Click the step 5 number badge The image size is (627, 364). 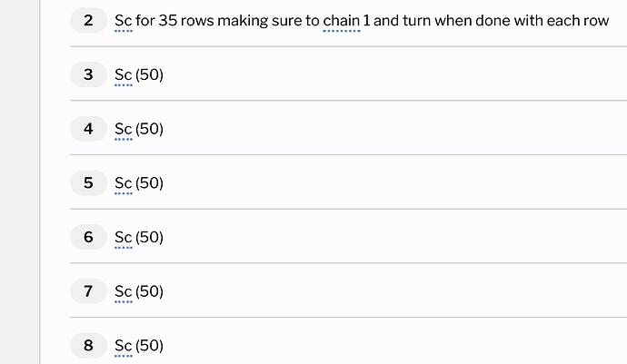tap(89, 183)
